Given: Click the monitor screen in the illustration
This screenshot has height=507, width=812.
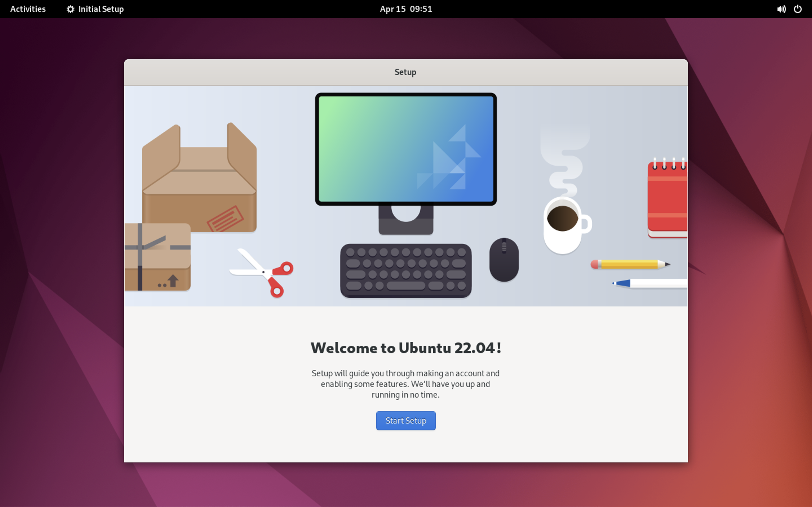Looking at the screenshot, I should coord(406,149).
